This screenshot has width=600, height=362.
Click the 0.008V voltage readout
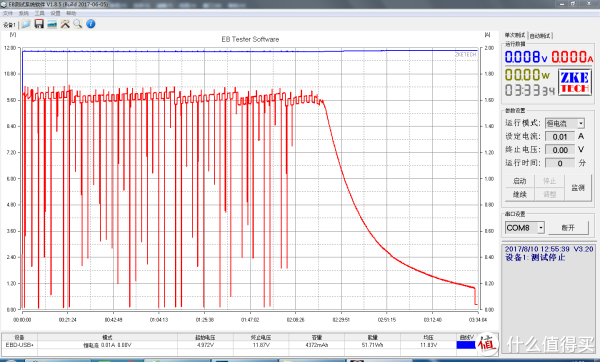526,57
